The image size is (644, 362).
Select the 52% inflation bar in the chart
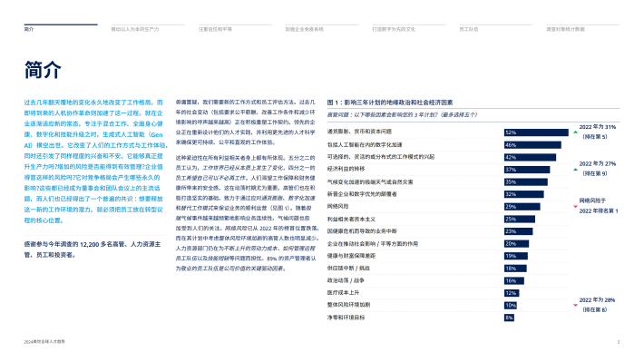536,132
